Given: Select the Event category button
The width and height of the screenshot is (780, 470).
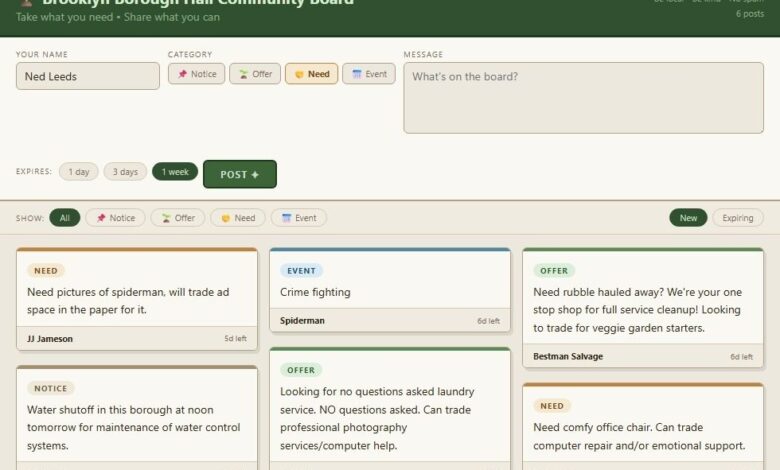Looking at the screenshot, I should point(369,74).
